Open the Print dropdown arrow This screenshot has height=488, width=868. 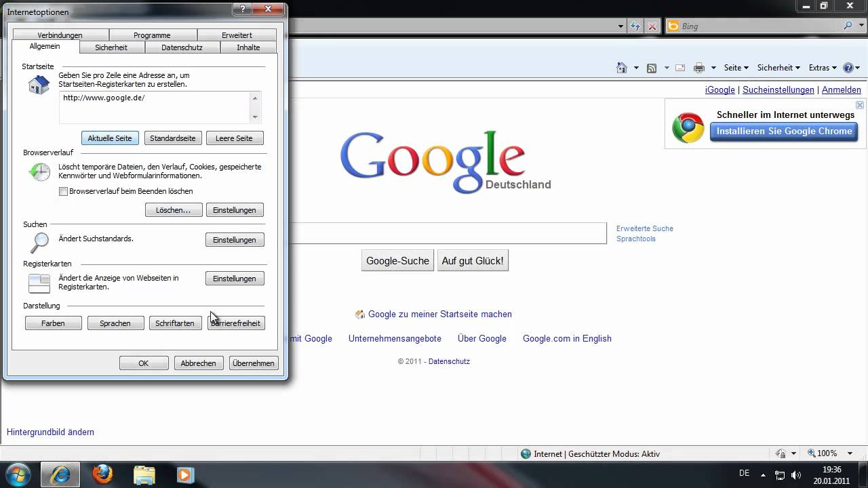click(x=713, y=68)
